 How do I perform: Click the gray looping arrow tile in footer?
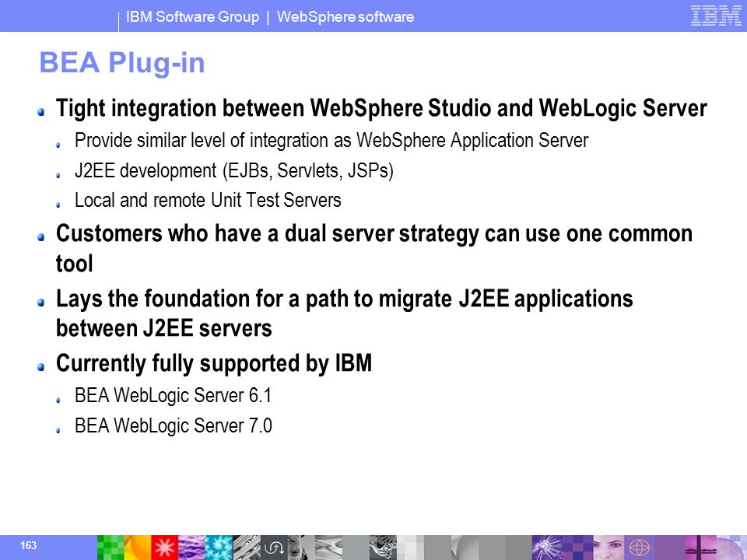[274, 548]
